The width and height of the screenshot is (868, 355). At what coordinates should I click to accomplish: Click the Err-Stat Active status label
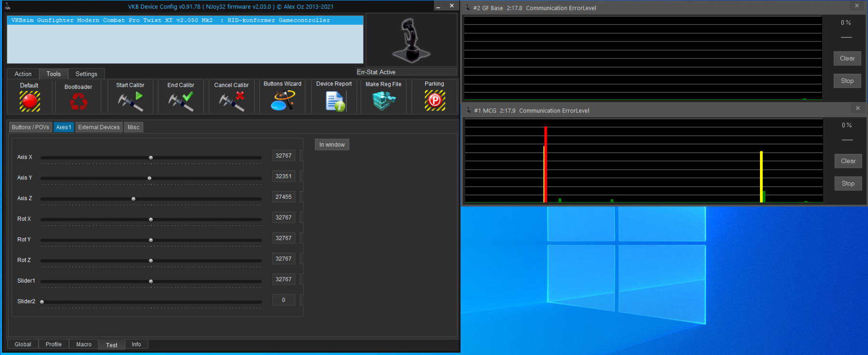376,72
